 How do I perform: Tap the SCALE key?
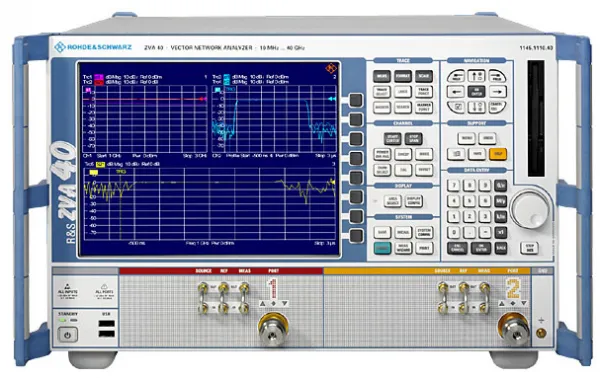coord(424,76)
